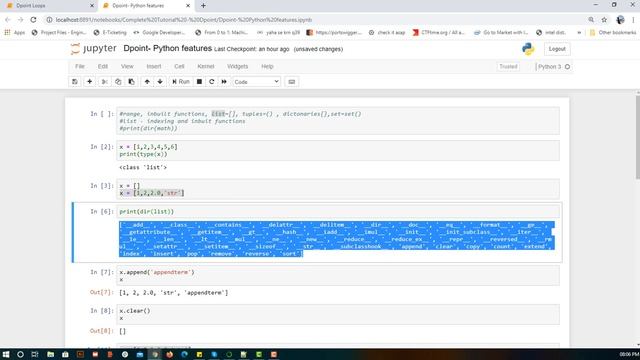Screen dimensions: 640x360
Task: Open the Help menu
Action: tap(267, 66)
